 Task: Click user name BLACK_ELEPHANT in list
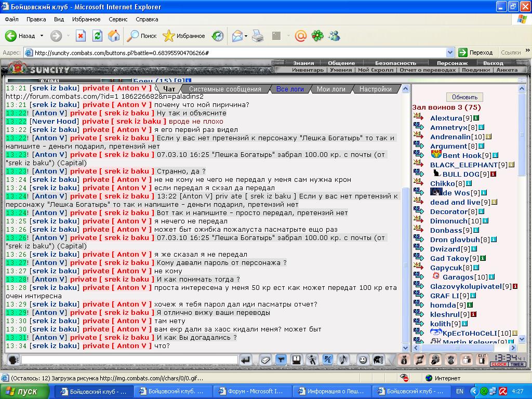click(464, 165)
